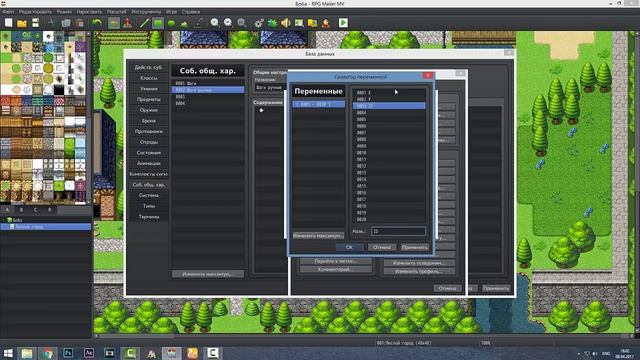Open the Database gear icon
The height and width of the screenshot is (360, 640).
[x=259, y=23]
